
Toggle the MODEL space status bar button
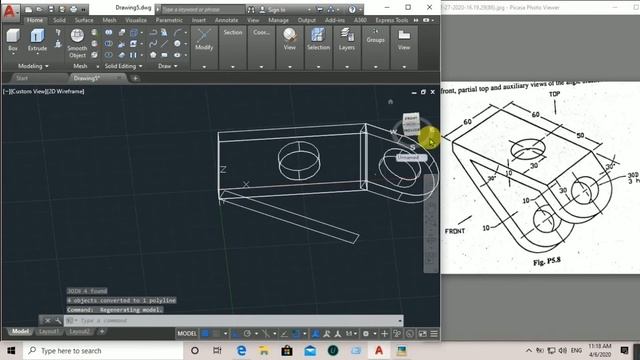187,333
